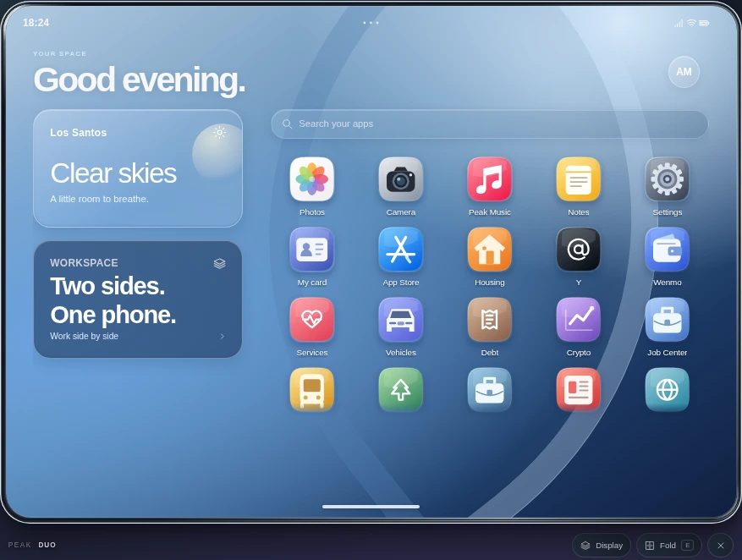Open the red newspaper app icon
Screen dimensions: 742x560
(x=578, y=390)
